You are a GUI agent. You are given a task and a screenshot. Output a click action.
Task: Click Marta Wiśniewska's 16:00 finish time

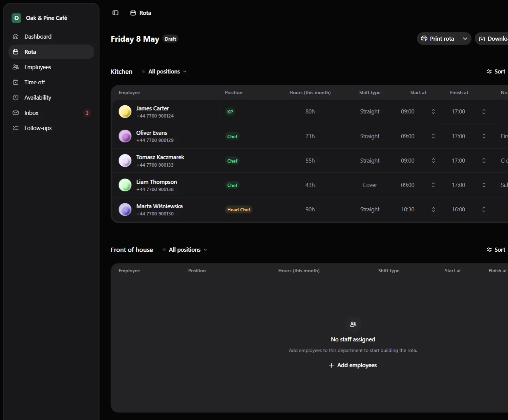459,209
